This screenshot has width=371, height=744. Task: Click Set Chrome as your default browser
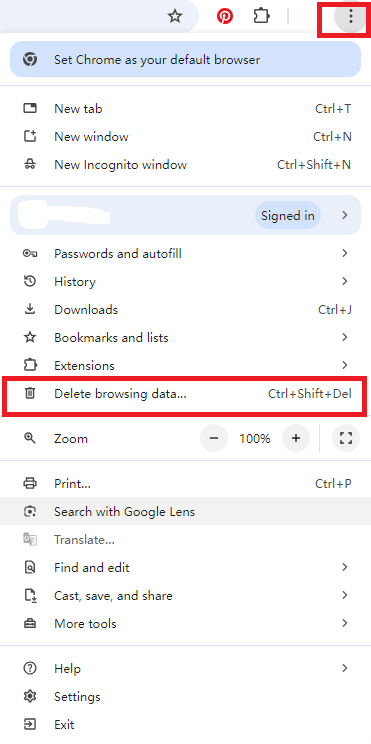[x=186, y=59]
